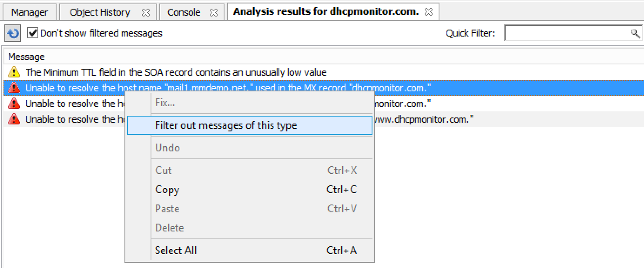The width and height of the screenshot is (644, 268).
Task: Click the red error icon on the third message
Action: coord(14,104)
